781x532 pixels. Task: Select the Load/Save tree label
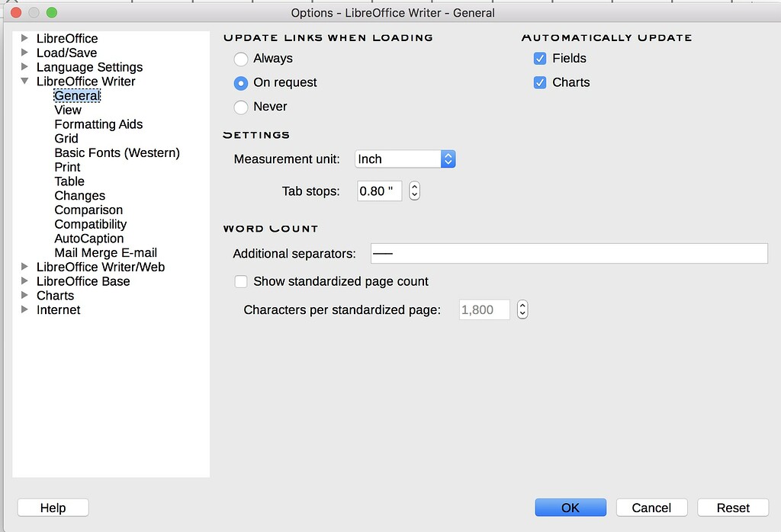coord(67,53)
